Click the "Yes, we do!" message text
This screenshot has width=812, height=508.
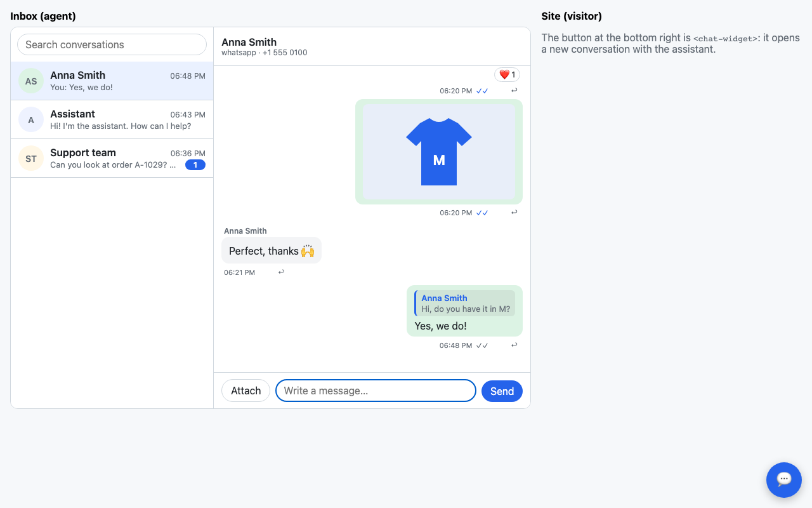coord(440,326)
